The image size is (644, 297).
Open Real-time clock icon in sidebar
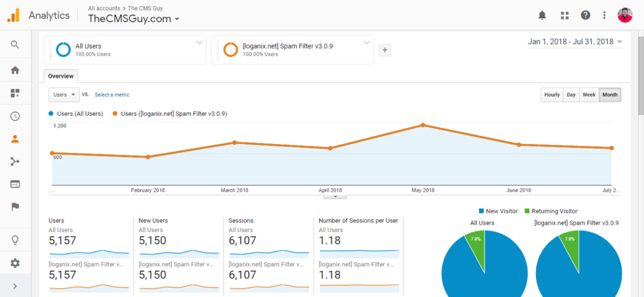15,116
